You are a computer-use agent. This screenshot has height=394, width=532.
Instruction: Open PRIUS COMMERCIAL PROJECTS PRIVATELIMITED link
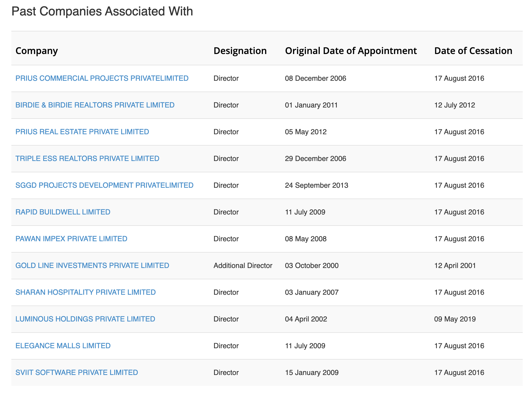pyautogui.click(x=102, y=78)
